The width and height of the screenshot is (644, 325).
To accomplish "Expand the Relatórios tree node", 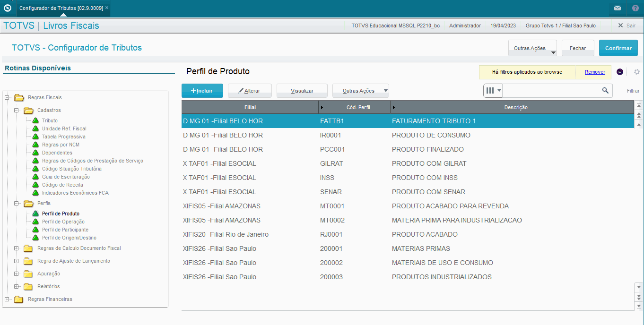I will click(17, 287).
